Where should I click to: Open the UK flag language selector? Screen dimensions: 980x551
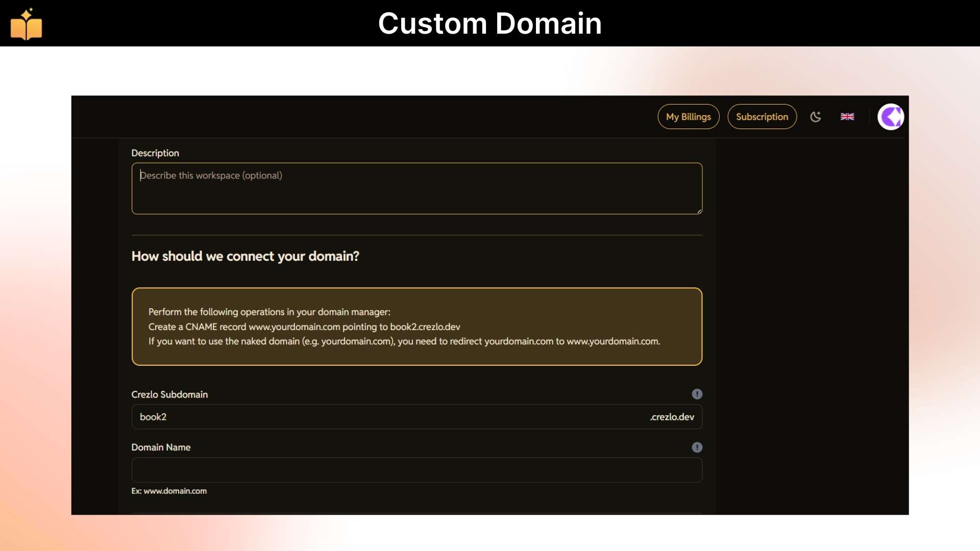click(x=847, y=117)
